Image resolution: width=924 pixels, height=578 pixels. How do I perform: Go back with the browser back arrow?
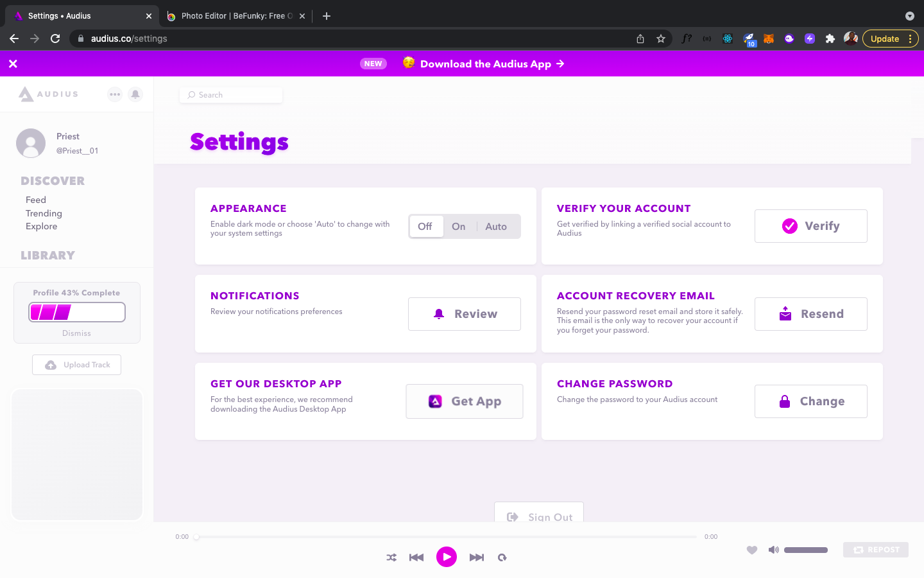[14, 39]
